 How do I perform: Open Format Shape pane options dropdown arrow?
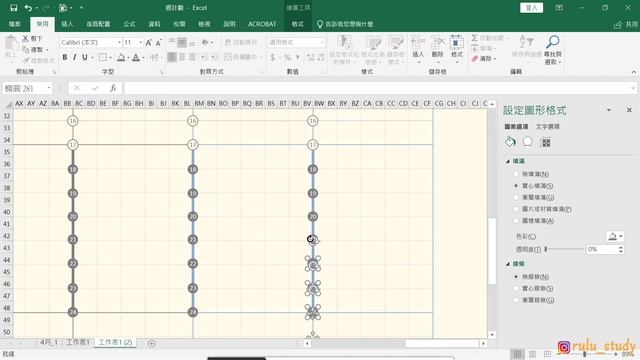tap(609, 110)
